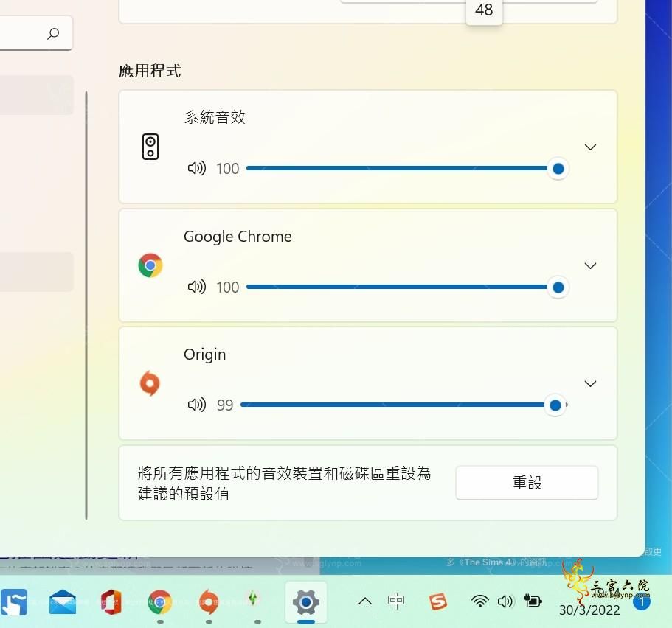
Task: Open the notification badge in taskbar
Action: coord(642,602)
